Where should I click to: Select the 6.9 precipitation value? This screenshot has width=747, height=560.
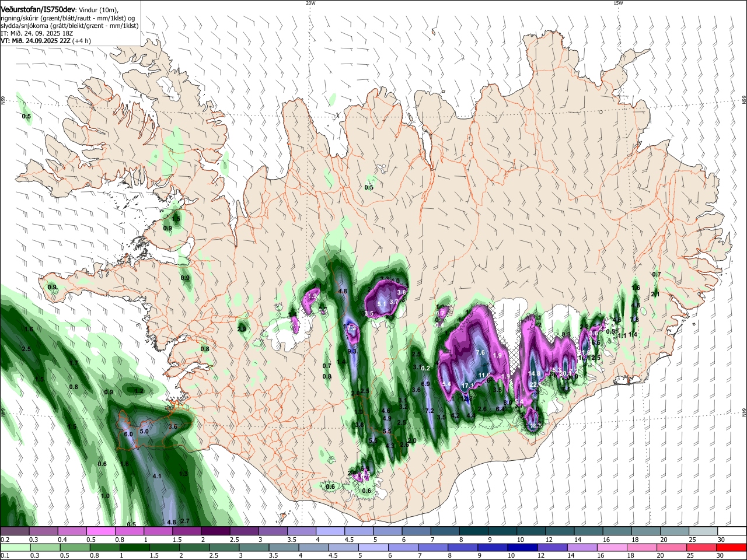point(425,384)
